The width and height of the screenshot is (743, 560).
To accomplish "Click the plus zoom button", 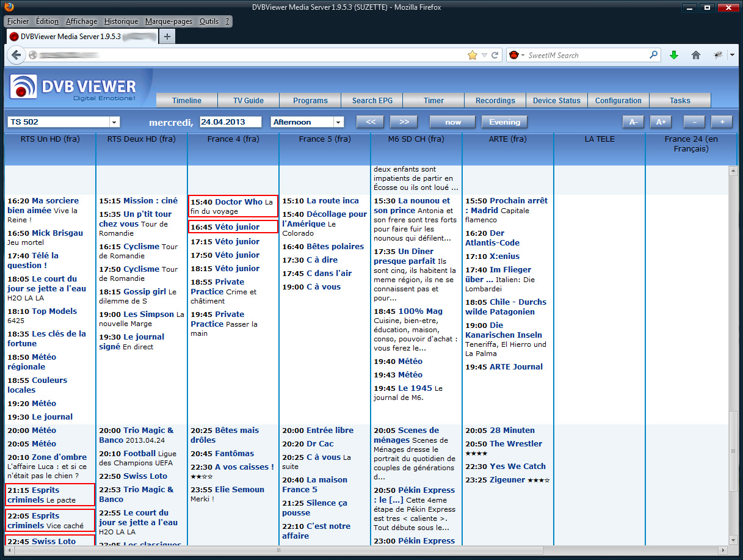I will [722, 122].
